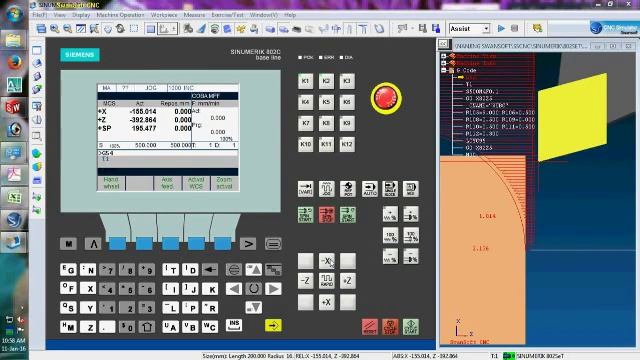Select the MDA mode key

411,189
